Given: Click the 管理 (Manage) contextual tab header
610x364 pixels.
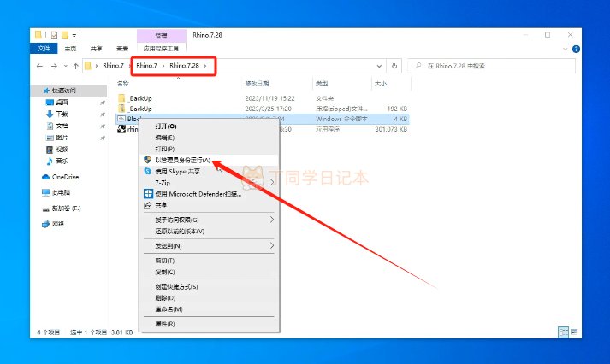Looking at the screenshot, I should [x=161, y=36].
